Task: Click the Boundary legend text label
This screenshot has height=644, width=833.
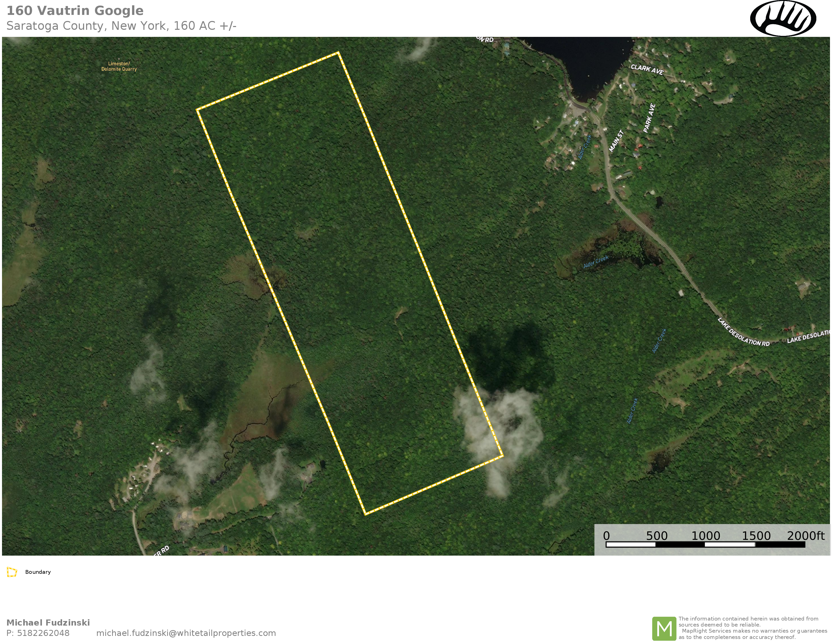Action: (x=38, y=572)
